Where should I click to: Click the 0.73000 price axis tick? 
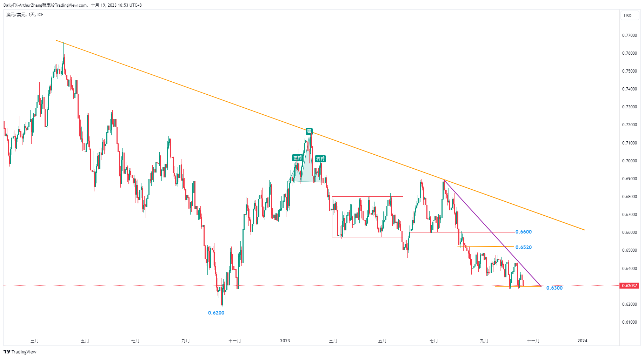coord(629,107)
